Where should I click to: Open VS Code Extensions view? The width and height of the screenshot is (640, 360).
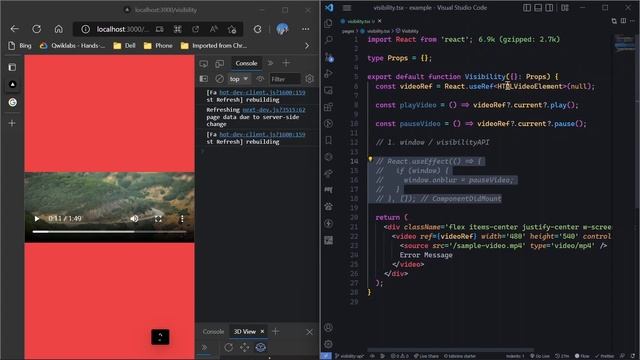click(329, 107)
